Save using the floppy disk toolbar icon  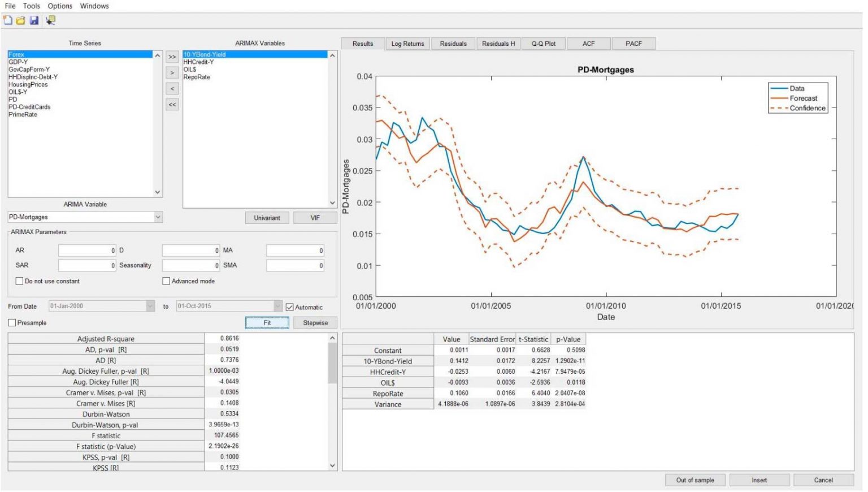point(35,19)
